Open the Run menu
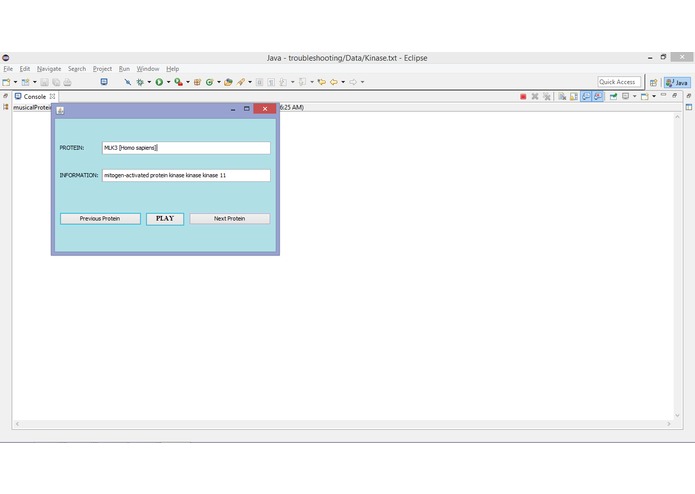Screen dimensions: 695x494 point(125,69)
